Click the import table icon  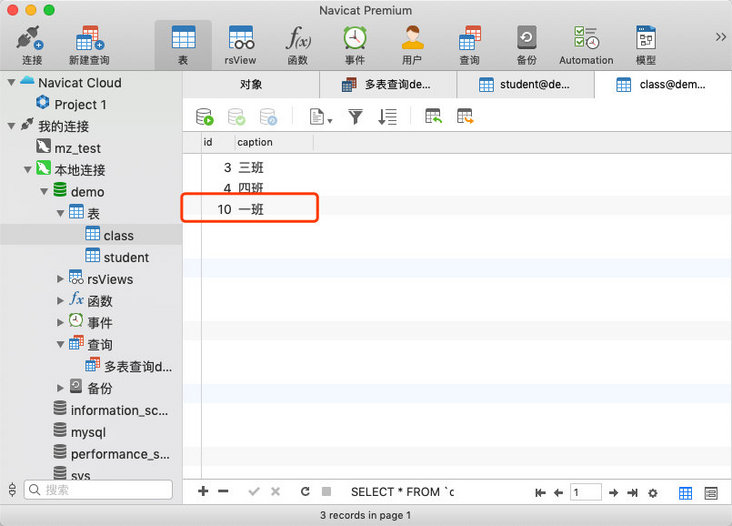(433, 116)
